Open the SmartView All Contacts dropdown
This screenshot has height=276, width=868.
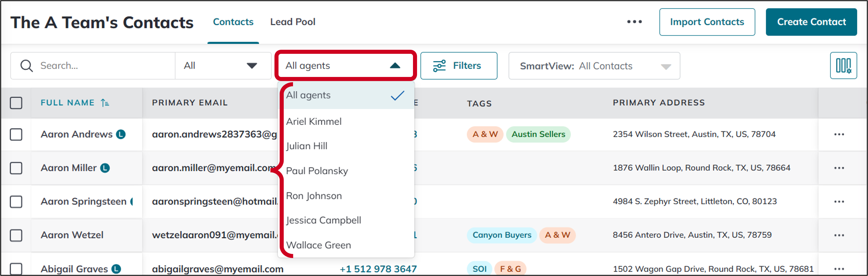[594, 66]
